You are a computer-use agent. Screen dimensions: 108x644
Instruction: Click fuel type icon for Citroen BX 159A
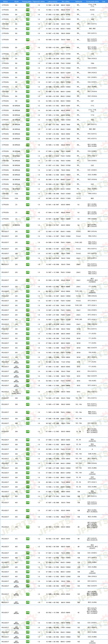[x=28, y=63]
